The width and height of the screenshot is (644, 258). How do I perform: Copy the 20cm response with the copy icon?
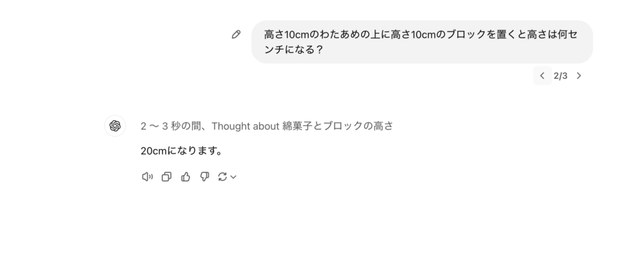point(166,177)
